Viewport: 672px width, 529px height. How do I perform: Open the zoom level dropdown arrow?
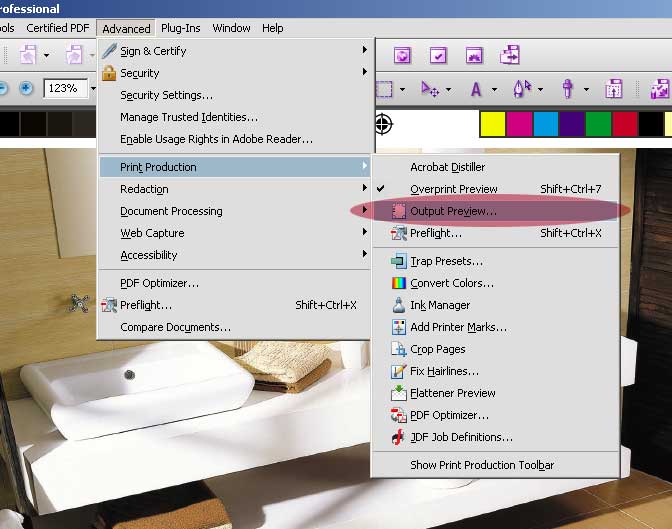[x=93, y=88]
